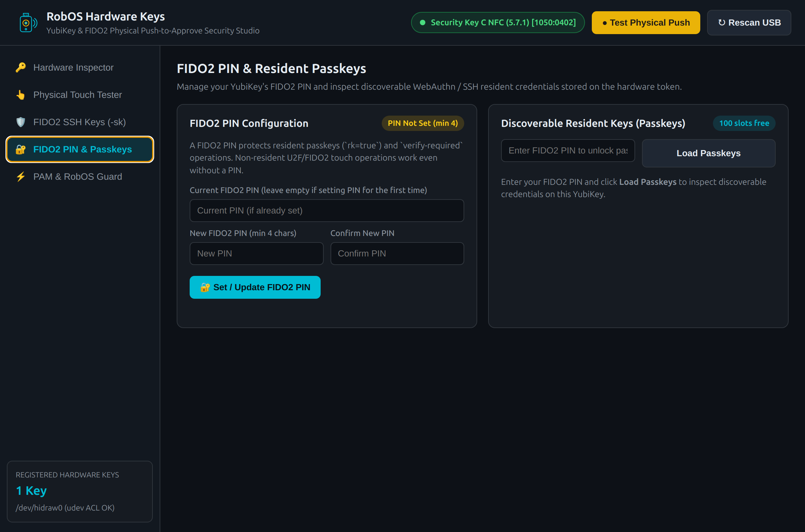The width and height of the screenshot is (805, 532).
Task: Focus the Current PIN input field
Action: [x=327, y=210]
